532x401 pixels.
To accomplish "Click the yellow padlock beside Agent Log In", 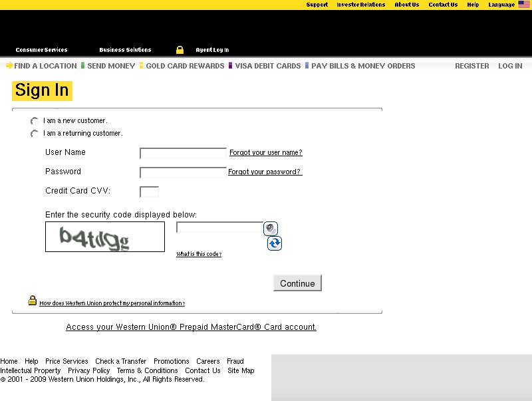I will [x=180, y=50].
